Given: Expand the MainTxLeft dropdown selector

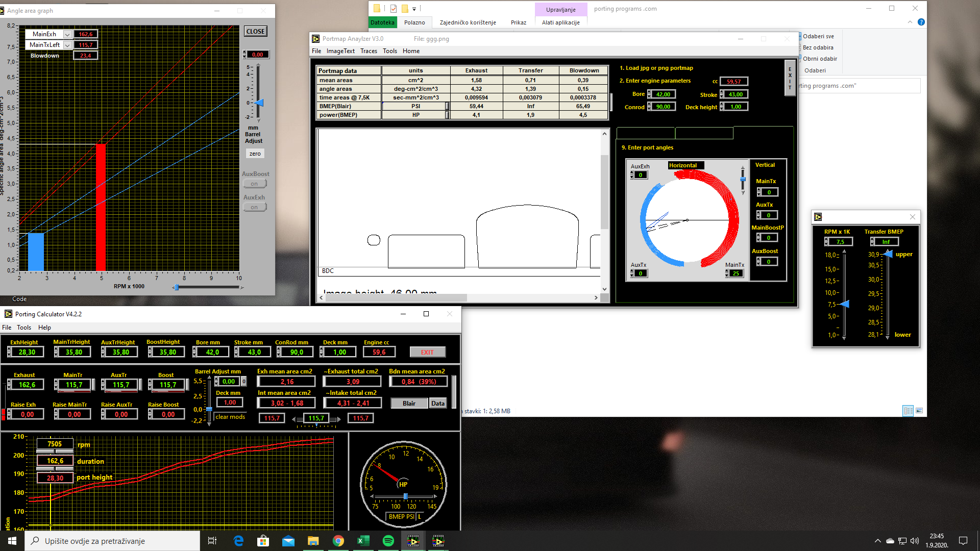Looking at the screenshot, I should tap(67, 45).
